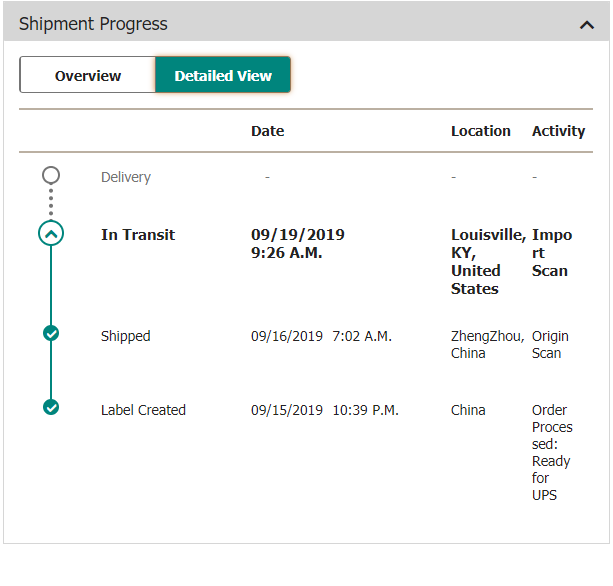Click the Shipment Progress heading
Screen dimensions: 613x586
93,24
